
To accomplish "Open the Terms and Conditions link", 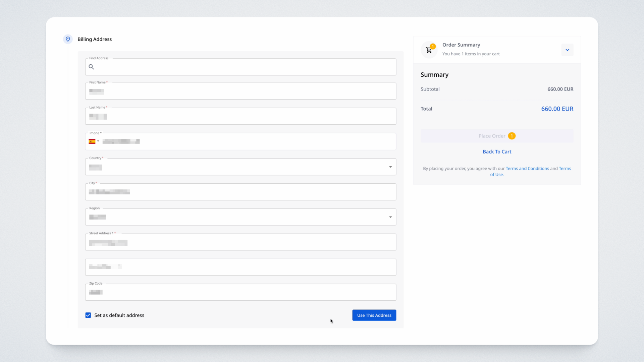I will tap(527, 169).
